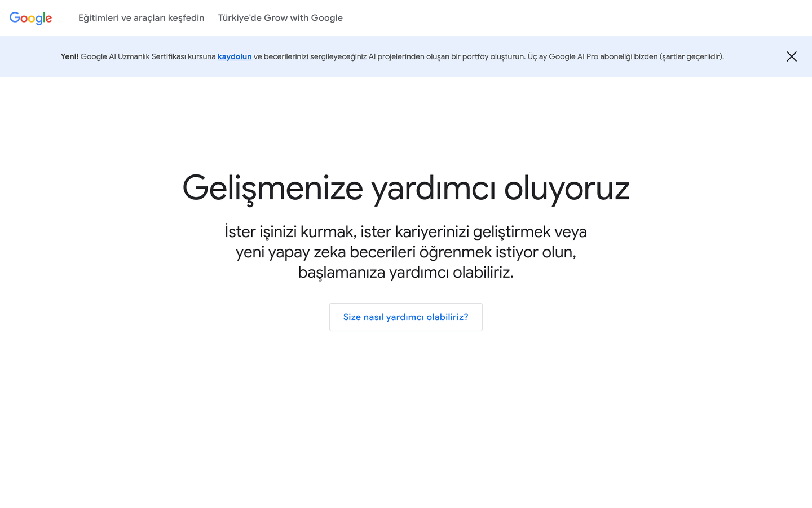Open Eğitimleri ve araçları keşfedin menu
Image resolution: width=812 pixels, height=508 pixels.
(142, 18)
